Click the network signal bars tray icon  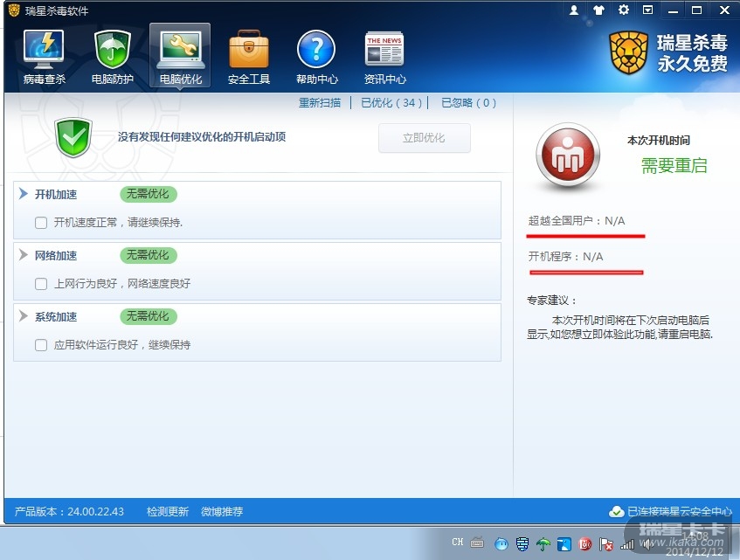pos(627,544)
